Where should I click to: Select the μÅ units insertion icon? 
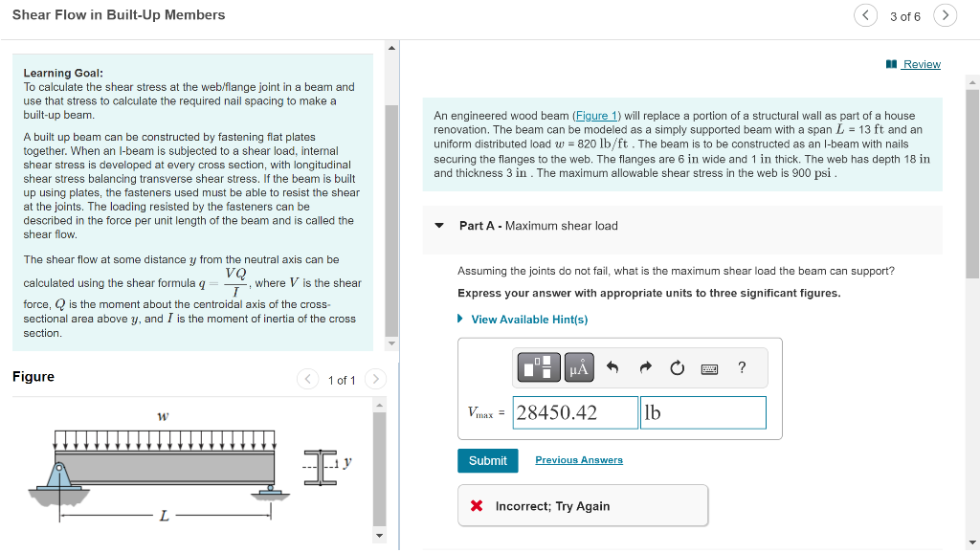point(578,366)
